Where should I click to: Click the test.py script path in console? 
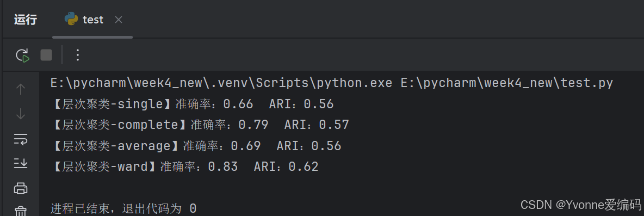(507, 83)
